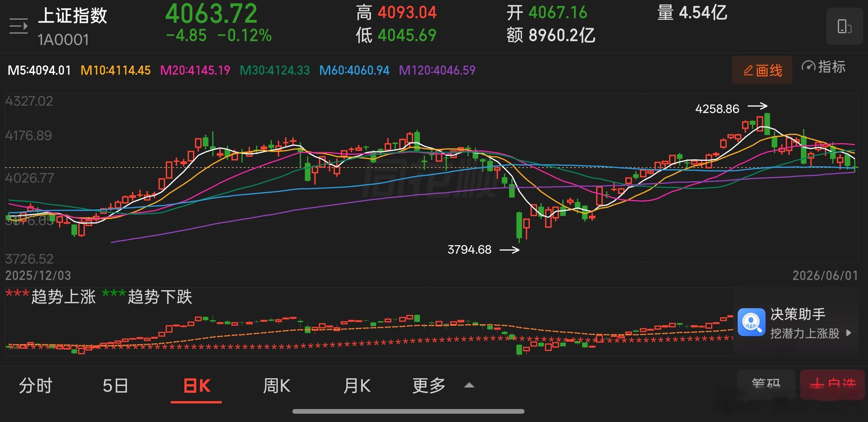Tap the current price 4063.72
The height and width of the screenshot is (422, 868).
click(211, 14)
